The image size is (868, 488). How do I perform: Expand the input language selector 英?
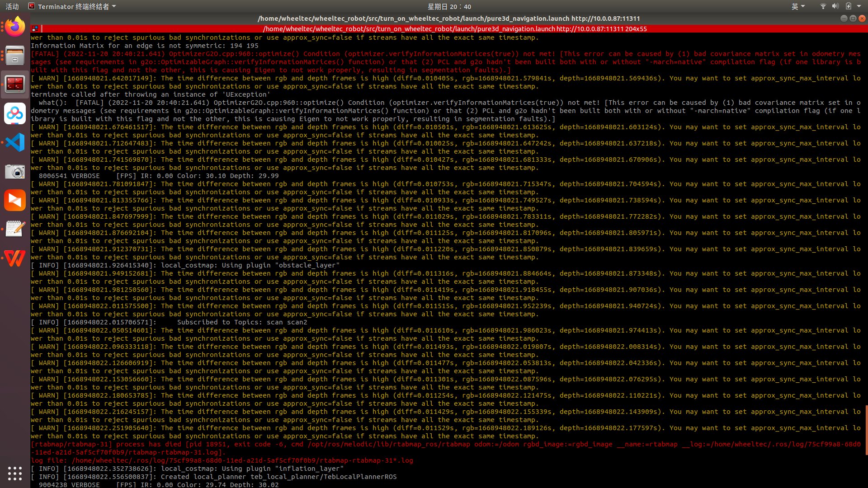coord(798,6)
